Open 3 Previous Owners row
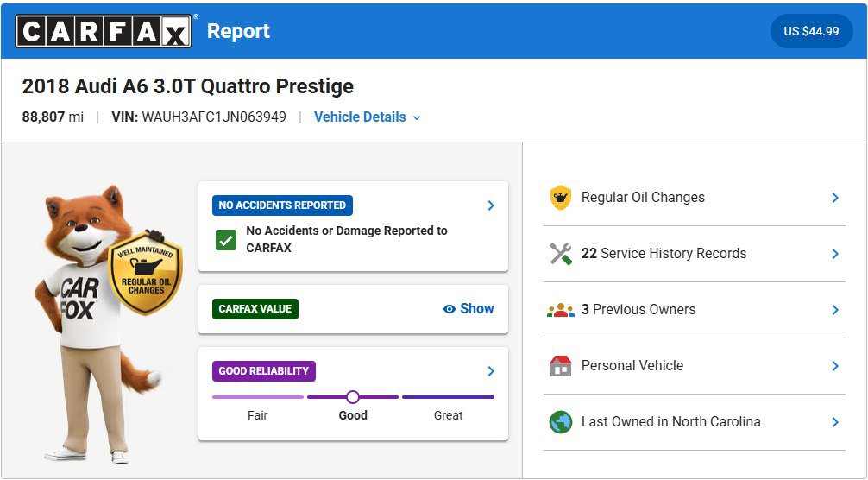 pyautogui.click(x=695, y=310)
